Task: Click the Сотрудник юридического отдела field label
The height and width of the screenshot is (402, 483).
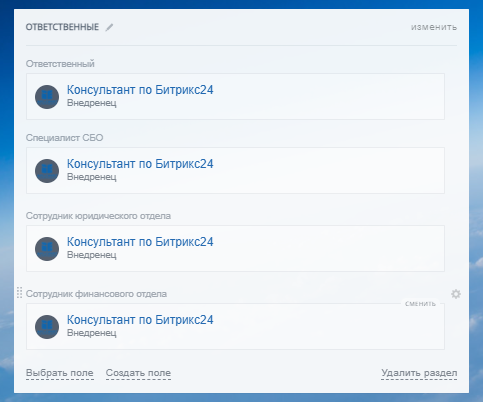Action: (98, 216)
